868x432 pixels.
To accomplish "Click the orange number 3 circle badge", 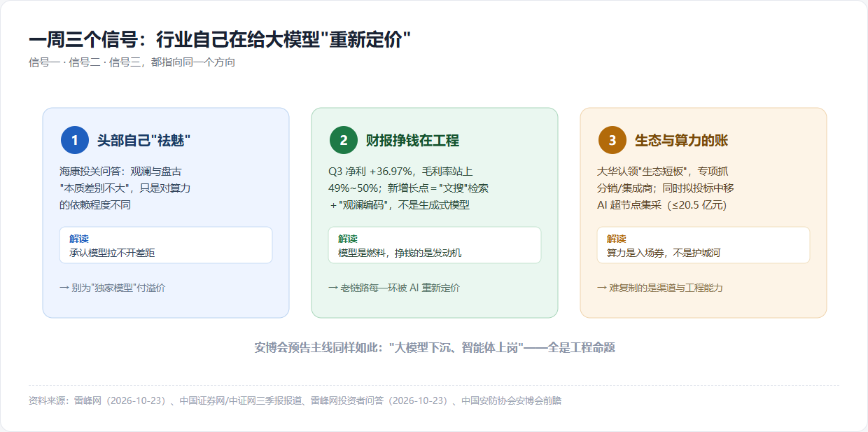I will pos(612,140).
